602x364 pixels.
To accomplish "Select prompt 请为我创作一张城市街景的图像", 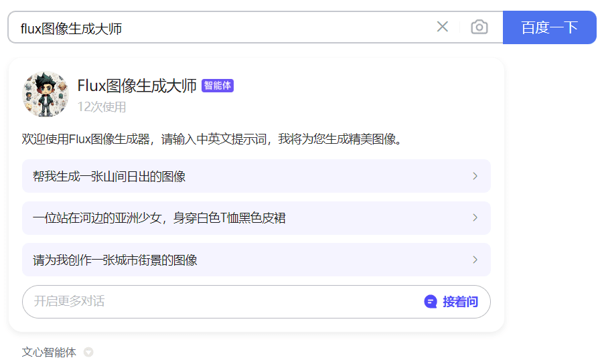I will (x=256, y=260).
